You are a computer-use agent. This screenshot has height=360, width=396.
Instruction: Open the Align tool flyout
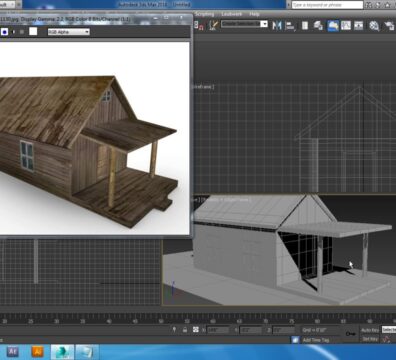[290, 26]
